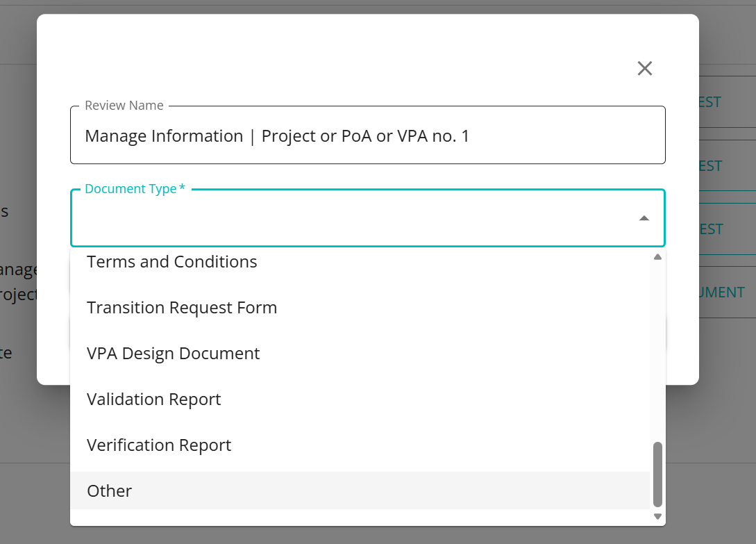Click partially hidden 'UMENT' button behind dialog
756x544 pixels.
[722, 292]
